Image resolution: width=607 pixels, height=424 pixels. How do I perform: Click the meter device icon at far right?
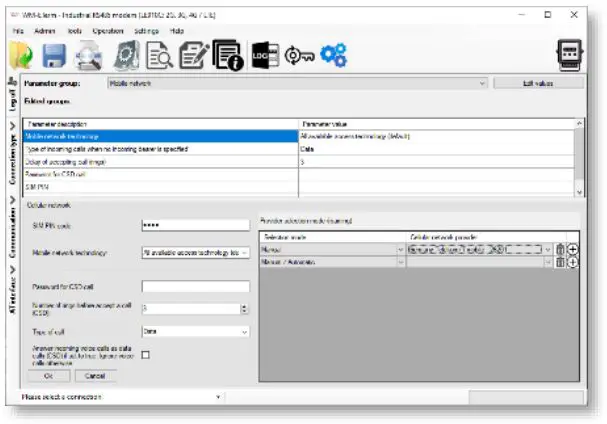click(569, 55)
